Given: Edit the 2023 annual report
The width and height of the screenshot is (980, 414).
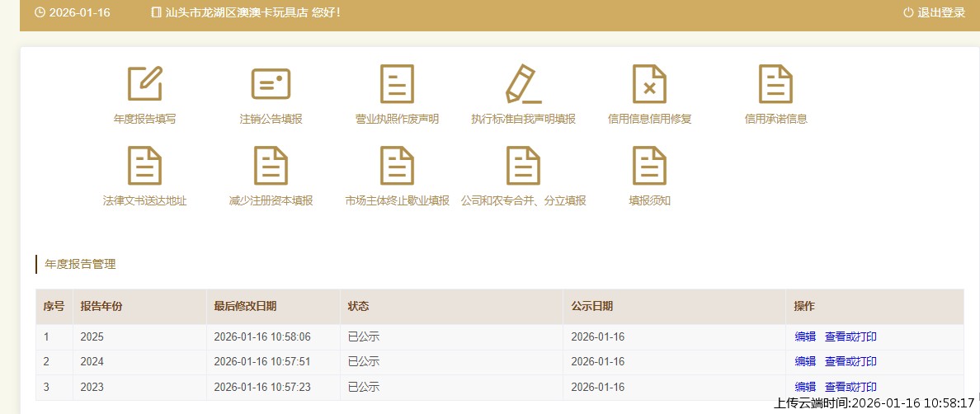Looking at the screenshot, I should point(805,387).
